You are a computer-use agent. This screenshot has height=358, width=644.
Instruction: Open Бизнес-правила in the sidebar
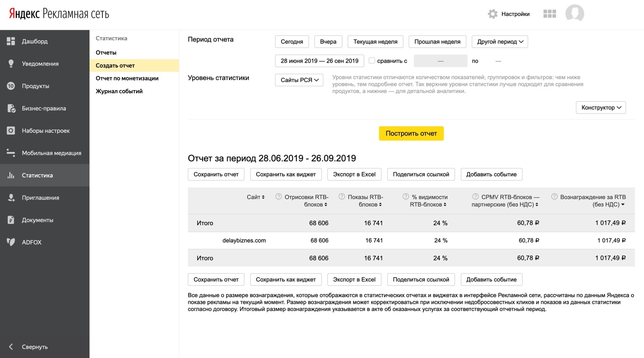pyautogui.click(x=45, y=108)
